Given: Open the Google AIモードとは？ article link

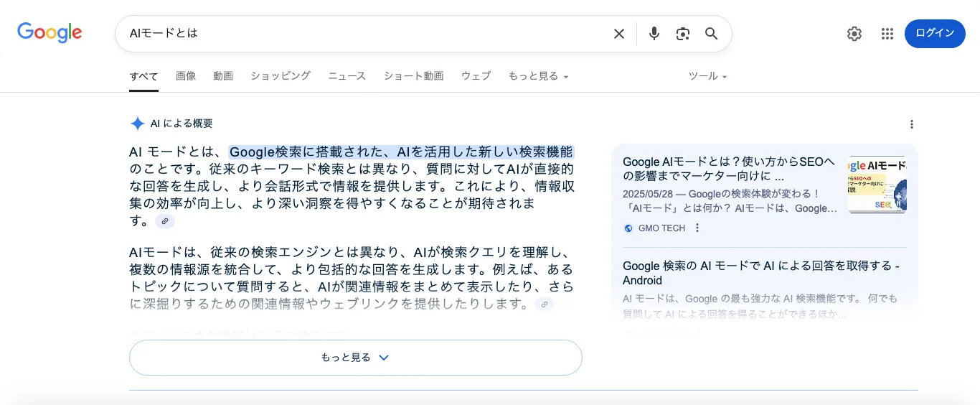Looking at the screenshot, I should point(730,169).
